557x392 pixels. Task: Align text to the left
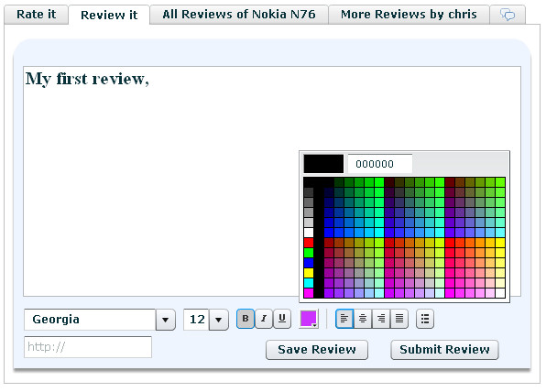(344, 319)
